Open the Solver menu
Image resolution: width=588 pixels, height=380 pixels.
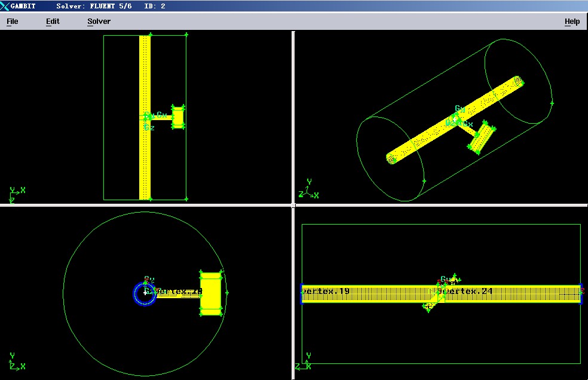pyautogui.click(x=99, y=22)
